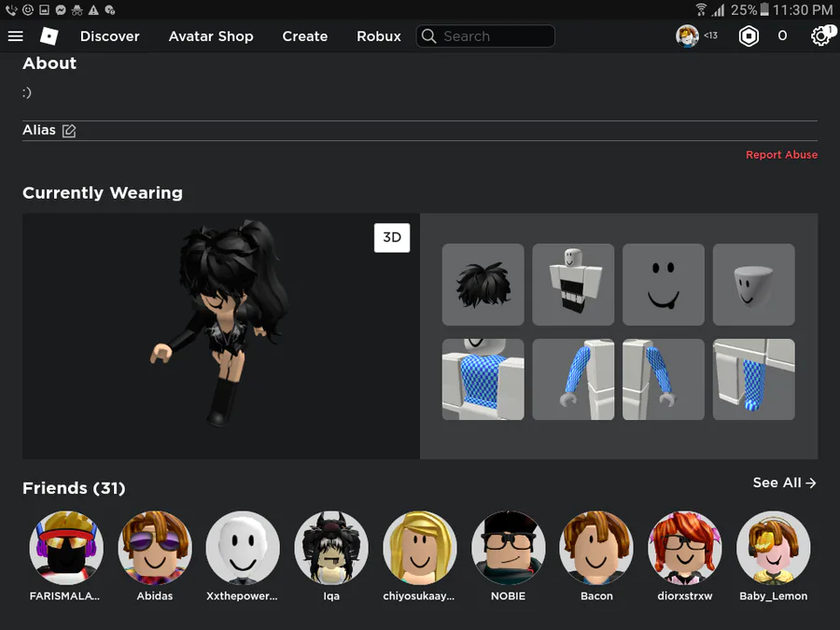Open friend Bacon avatar
This screenshot has height=630, width=840.
click(x=596, y=548)
